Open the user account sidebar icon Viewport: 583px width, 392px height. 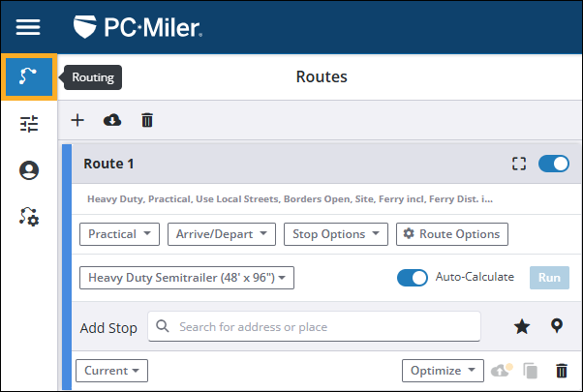[x=29, y=170]
